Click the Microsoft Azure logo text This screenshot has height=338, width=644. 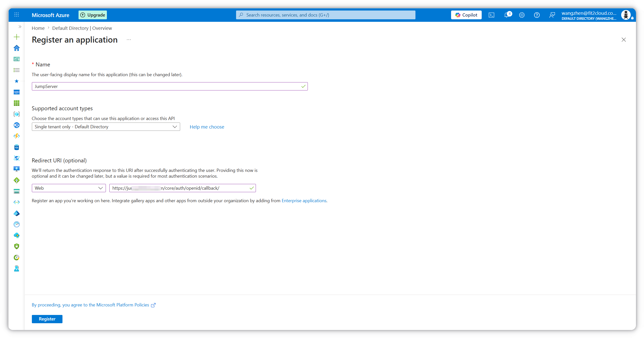[50, 15]
